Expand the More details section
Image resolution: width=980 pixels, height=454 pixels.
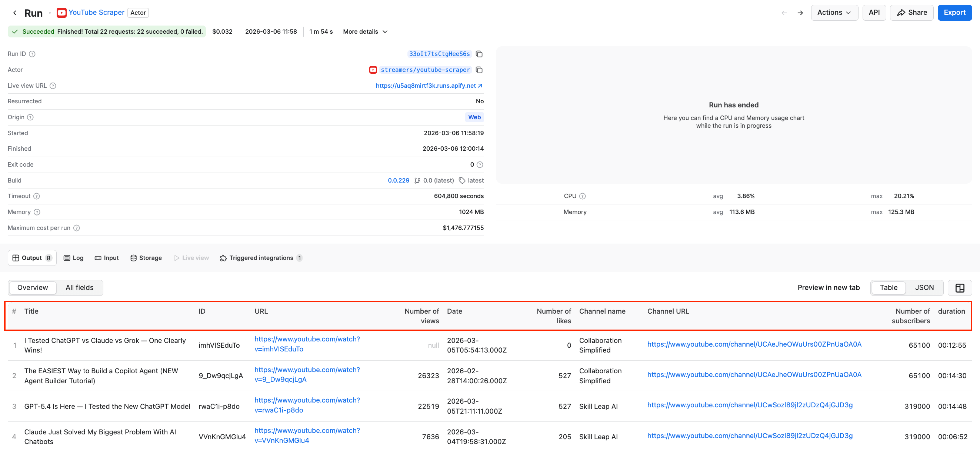click(x=364, y=31)
